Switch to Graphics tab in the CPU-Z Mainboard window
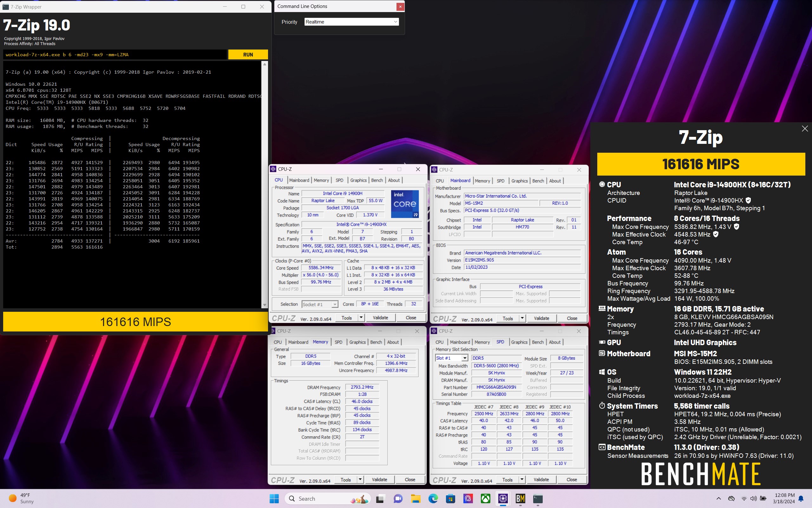Image resolution: width=812 pixels, height=508 pixels. point(520,181)
